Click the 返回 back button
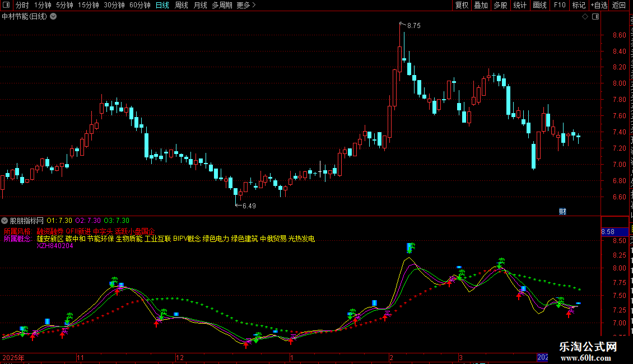633x364 pixels. coord(618,5)
